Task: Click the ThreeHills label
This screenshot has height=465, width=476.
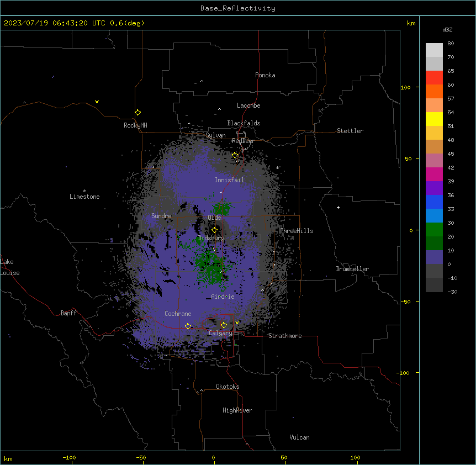Action: pyautogui.click(x=297, y=231)
